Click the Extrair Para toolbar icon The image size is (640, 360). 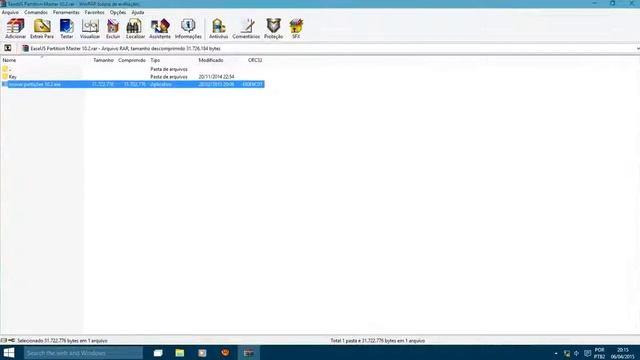tap(42, 29)
